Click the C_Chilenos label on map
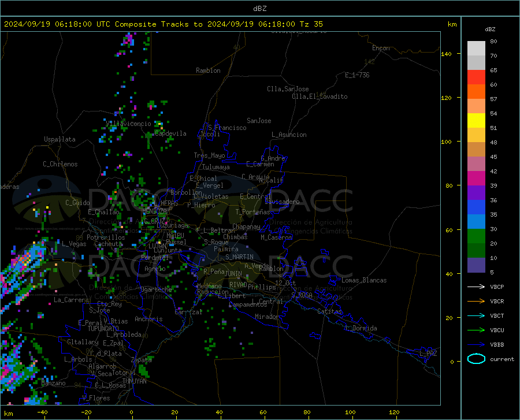This screenshot has height=420, width=520. click(x=60, y=164)
